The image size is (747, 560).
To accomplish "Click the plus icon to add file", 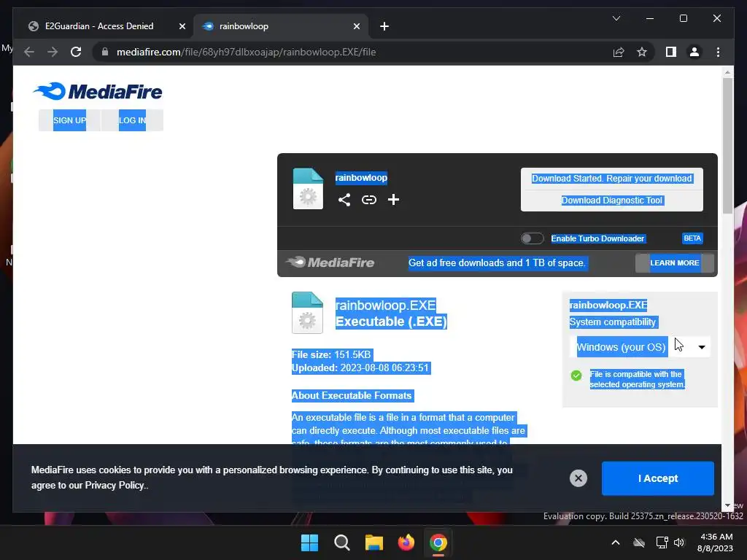I will [x=393, y=200].
